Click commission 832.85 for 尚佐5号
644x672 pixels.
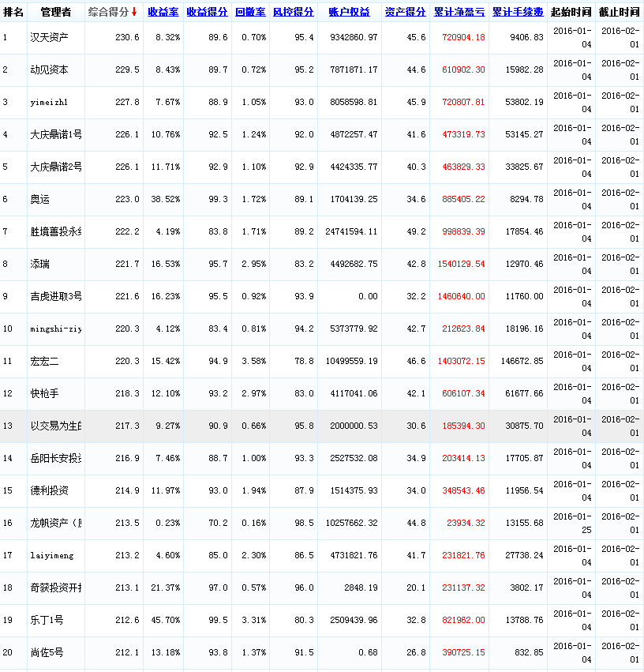pos(530,652)
